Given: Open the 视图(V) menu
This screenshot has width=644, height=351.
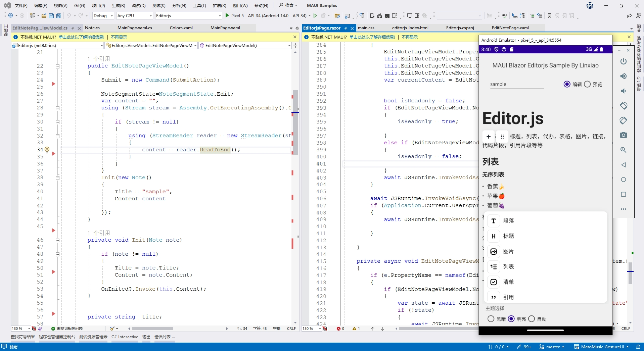Looking at the screenshot, I should [x=60, y=5].
